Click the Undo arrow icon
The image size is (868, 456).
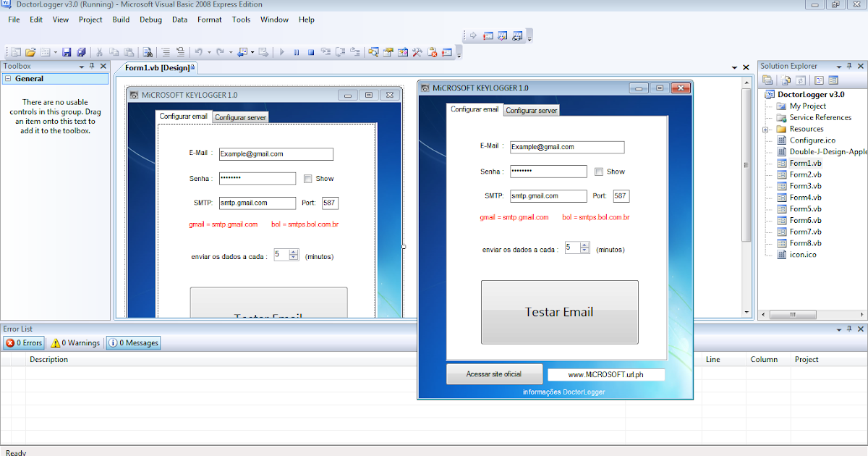(x=198, y=52)
